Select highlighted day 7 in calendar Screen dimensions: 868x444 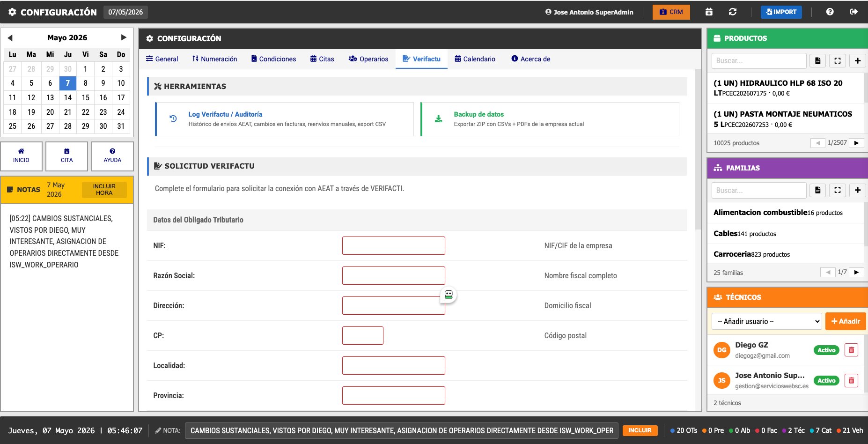click(68, 83)
